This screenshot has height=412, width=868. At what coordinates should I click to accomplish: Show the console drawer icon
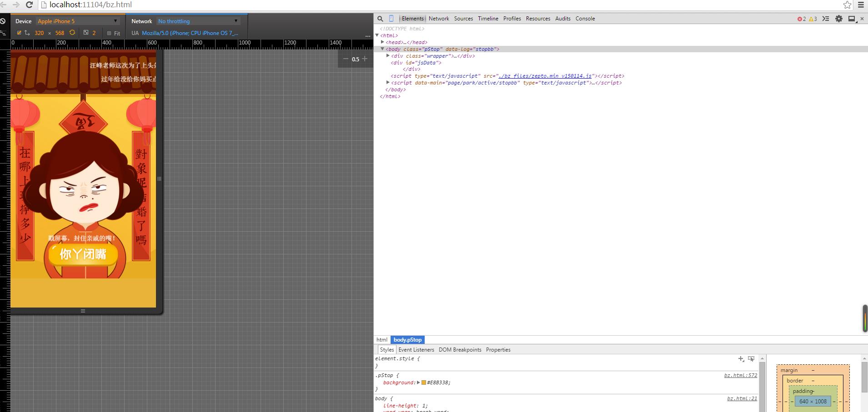[x=826, y=19]
